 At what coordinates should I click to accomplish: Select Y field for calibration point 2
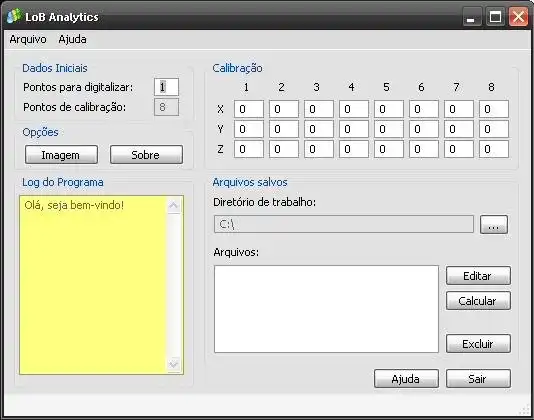coord(284,129)
